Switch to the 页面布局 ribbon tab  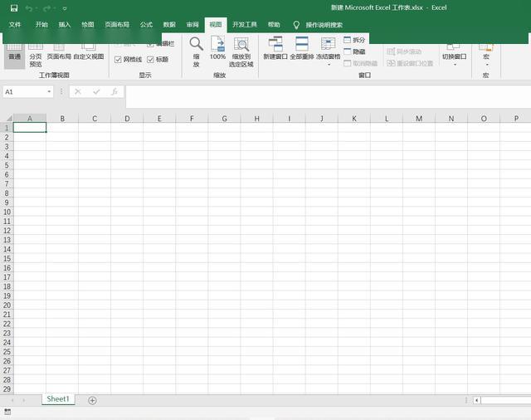click(x=117, y=25)
